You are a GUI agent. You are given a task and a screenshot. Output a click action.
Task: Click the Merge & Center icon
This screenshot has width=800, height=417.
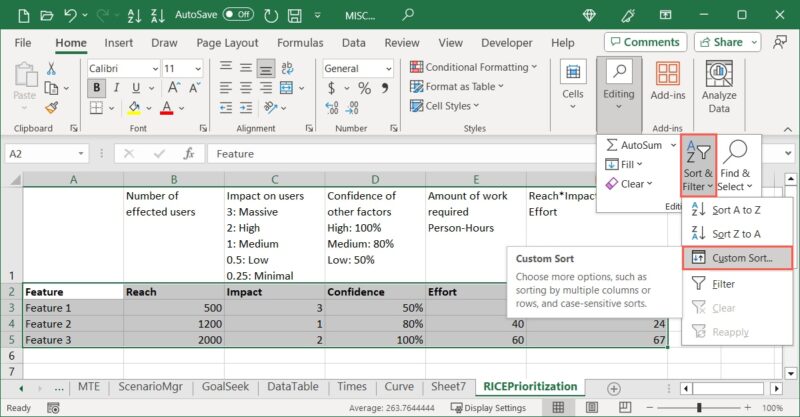tap(286, 88)
